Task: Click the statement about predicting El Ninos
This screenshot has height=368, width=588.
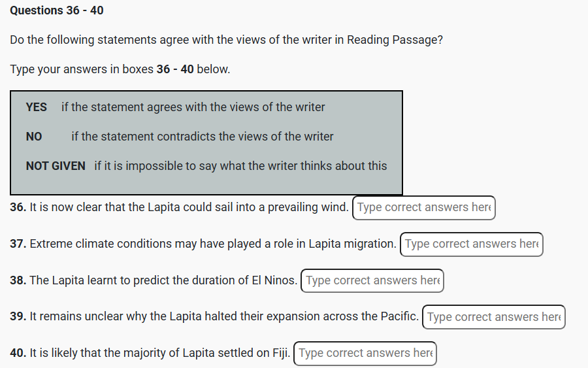Action: pos(163,280)
